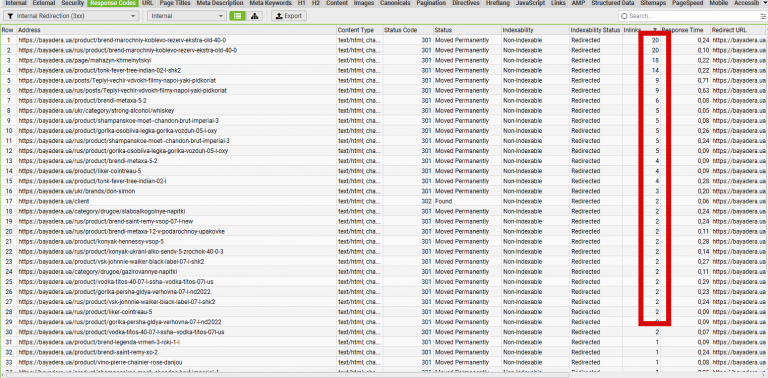Open the H2 tab
The width and height of the screenshot is (768, 378).
tap(316, 3)
